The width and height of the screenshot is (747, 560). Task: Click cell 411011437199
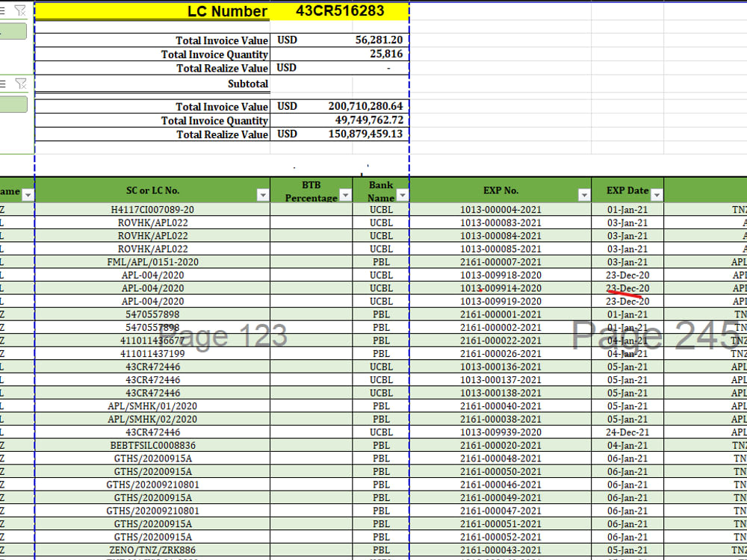pos(152,353)
